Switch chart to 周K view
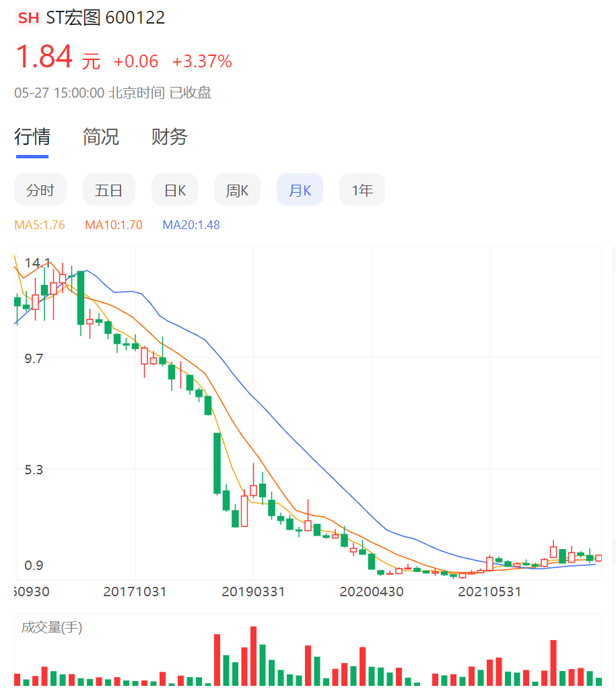The height and width of the screenshot is (700, 616). [x=237, y=190]
